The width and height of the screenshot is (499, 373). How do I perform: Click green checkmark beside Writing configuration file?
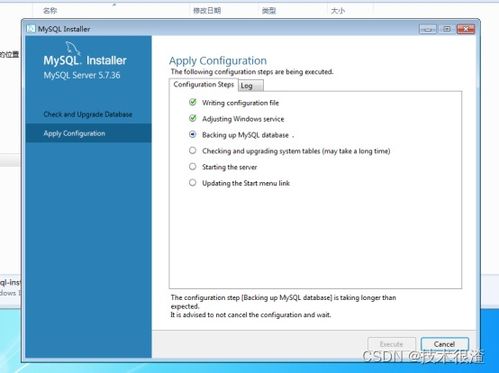tap(193, 102)
